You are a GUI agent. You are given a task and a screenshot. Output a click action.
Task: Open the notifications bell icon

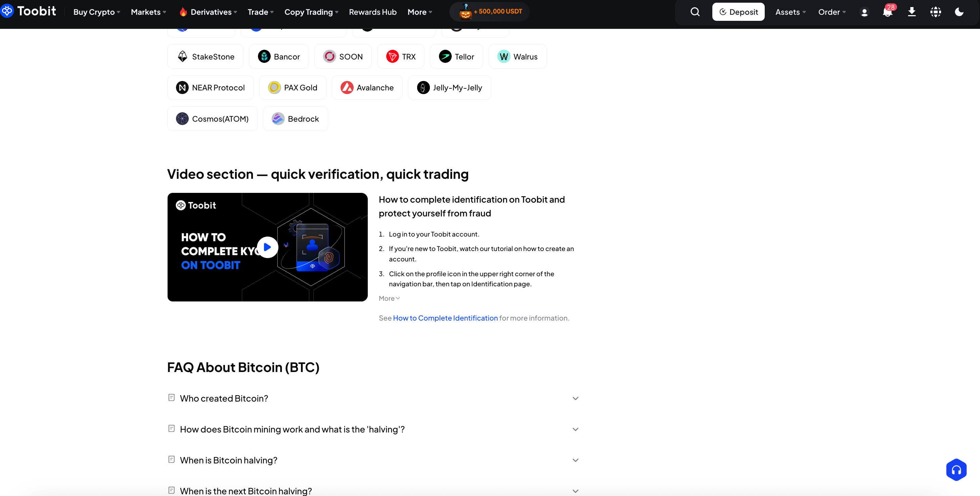tap(887, 12)
